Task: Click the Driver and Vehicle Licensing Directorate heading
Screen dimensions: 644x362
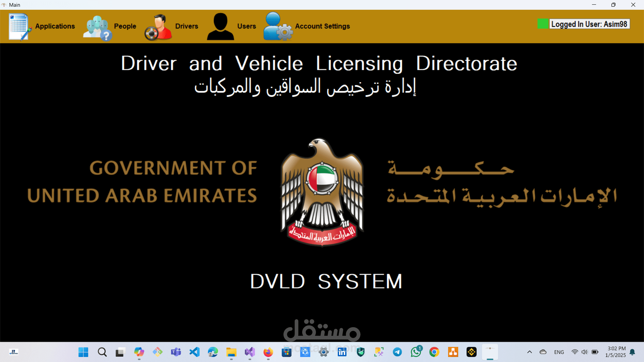Action: 319,63
